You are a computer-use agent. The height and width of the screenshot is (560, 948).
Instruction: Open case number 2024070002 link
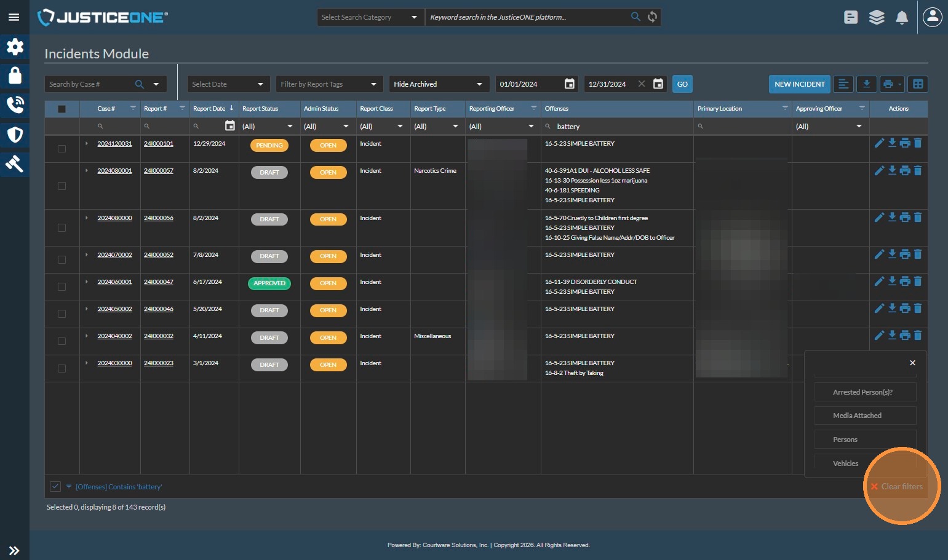pos(114,255)
